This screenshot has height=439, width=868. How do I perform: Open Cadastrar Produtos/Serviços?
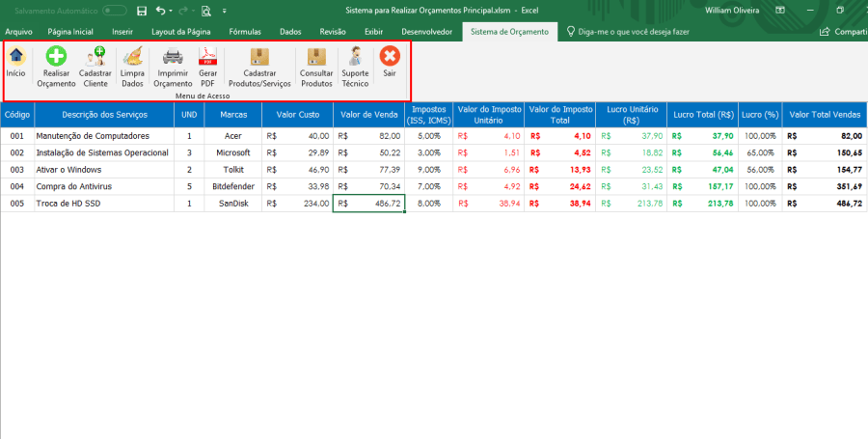point(259,67)
